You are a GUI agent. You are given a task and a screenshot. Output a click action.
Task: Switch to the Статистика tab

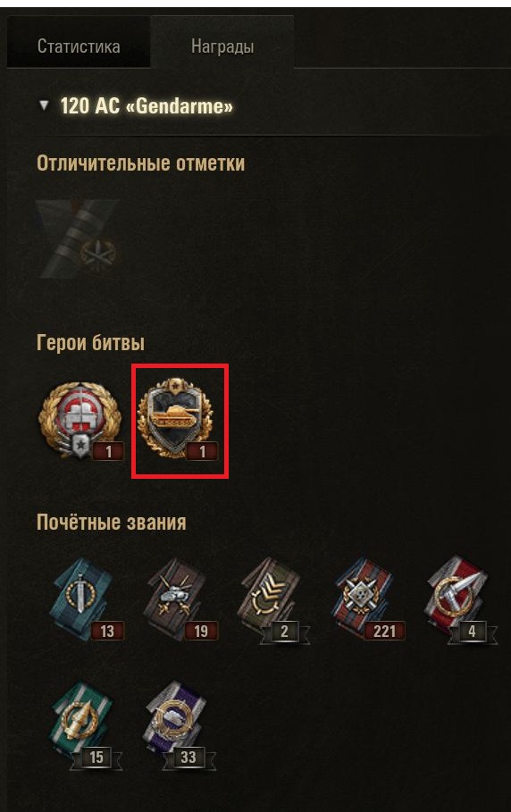click(79, 46)
